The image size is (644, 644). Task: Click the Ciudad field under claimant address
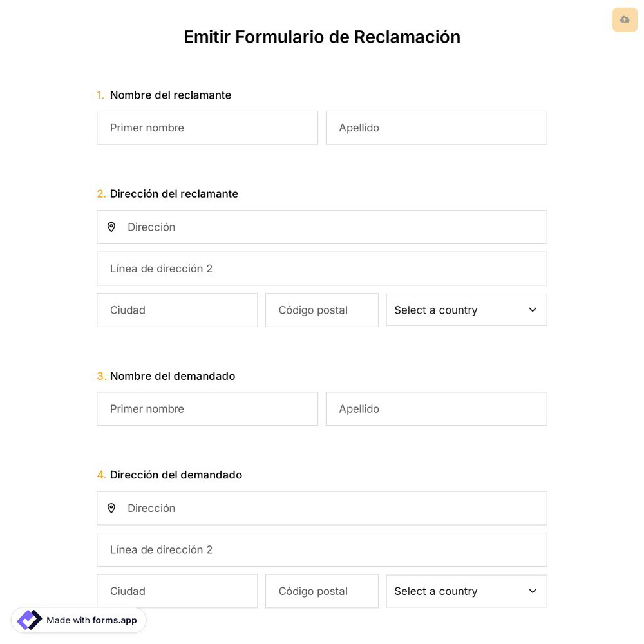click(x=177, y=310)
